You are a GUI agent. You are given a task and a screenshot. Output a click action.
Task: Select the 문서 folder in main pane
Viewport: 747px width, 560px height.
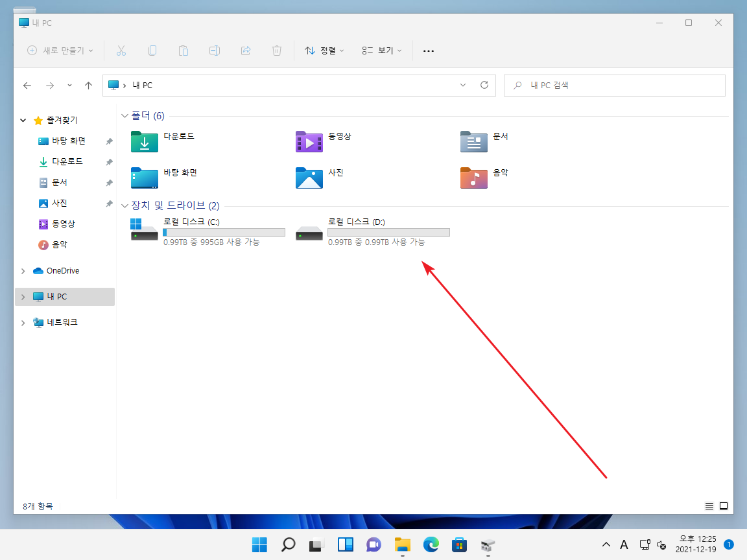tap(484, 141)
